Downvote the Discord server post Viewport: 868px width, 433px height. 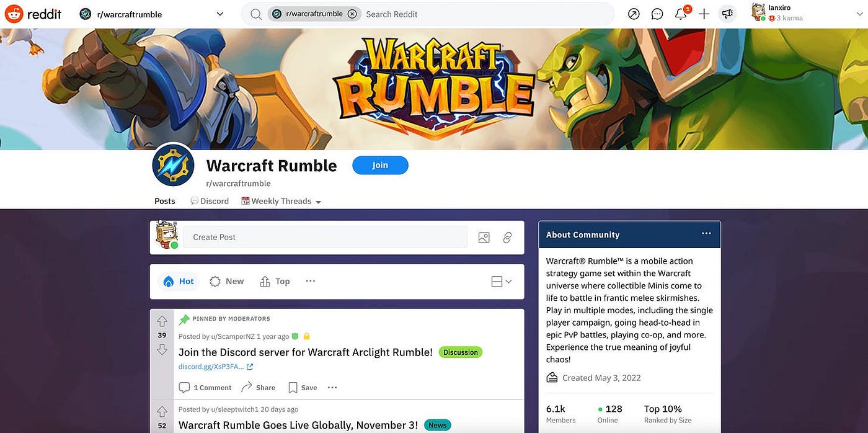[x=162, y=350]
